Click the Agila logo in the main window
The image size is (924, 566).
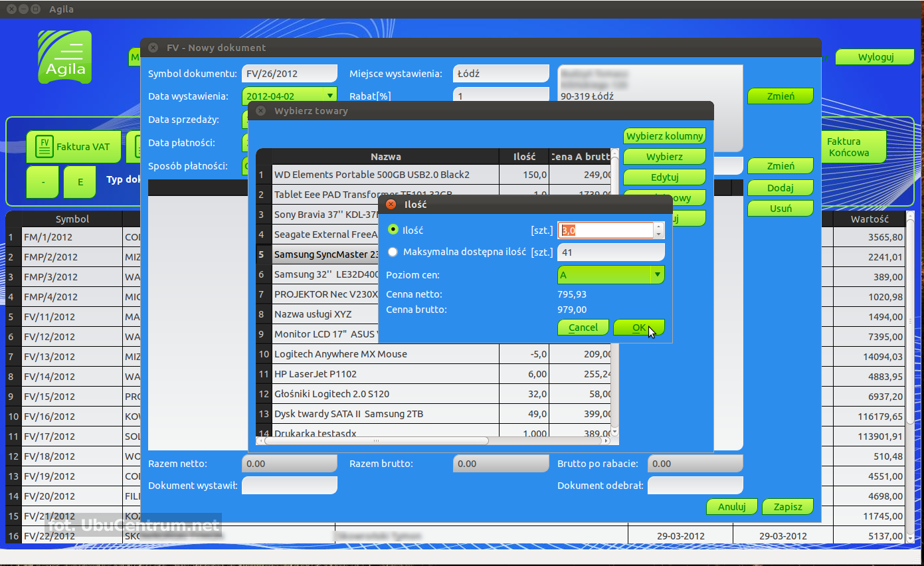65,57
